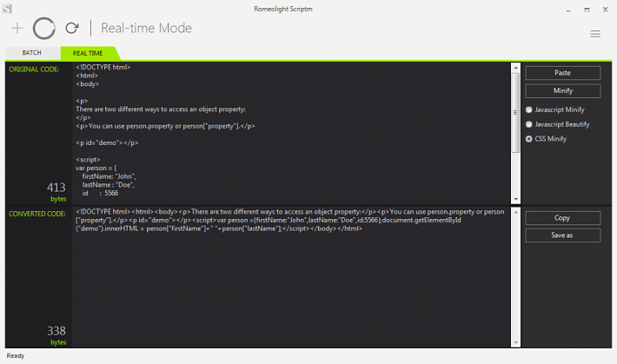617x364 pixels.
Task: Maximize the Romeolight Scriptm window
Action: point(587,10)
